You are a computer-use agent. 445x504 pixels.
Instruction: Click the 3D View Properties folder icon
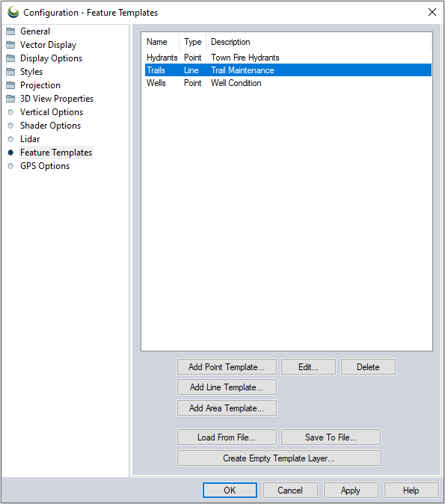point(10,99)
